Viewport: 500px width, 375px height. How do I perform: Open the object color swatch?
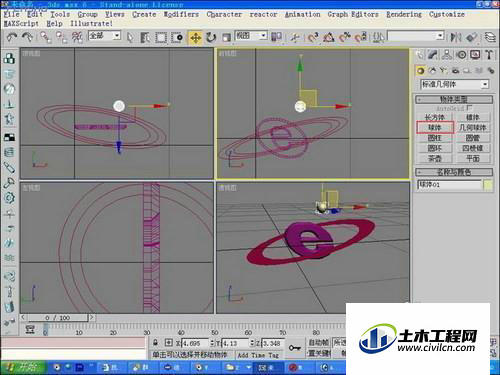(488, 185)
